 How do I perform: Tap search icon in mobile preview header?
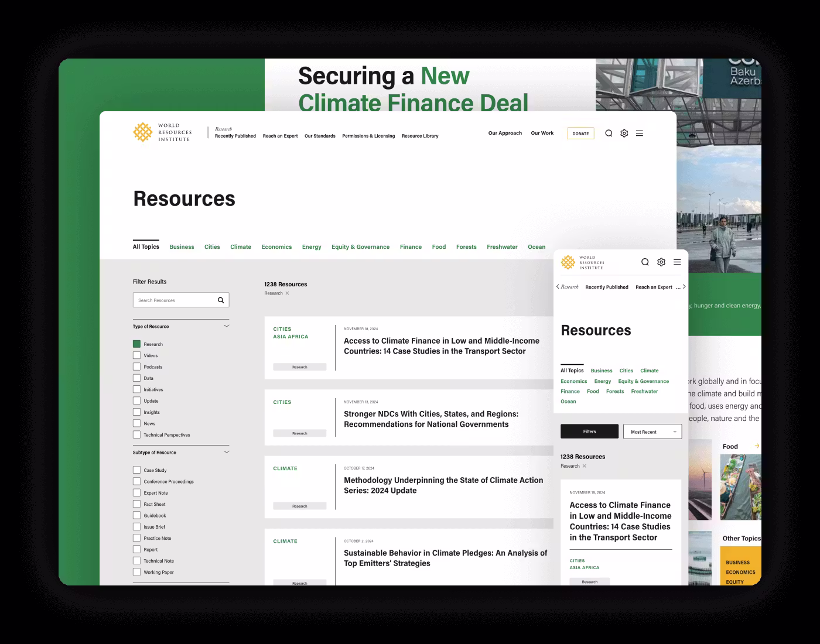645,262
